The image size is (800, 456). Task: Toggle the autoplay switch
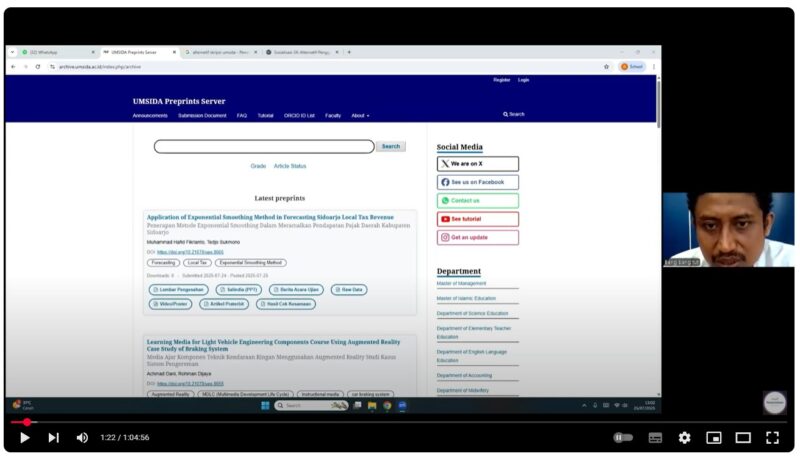(x=623, y=438)
